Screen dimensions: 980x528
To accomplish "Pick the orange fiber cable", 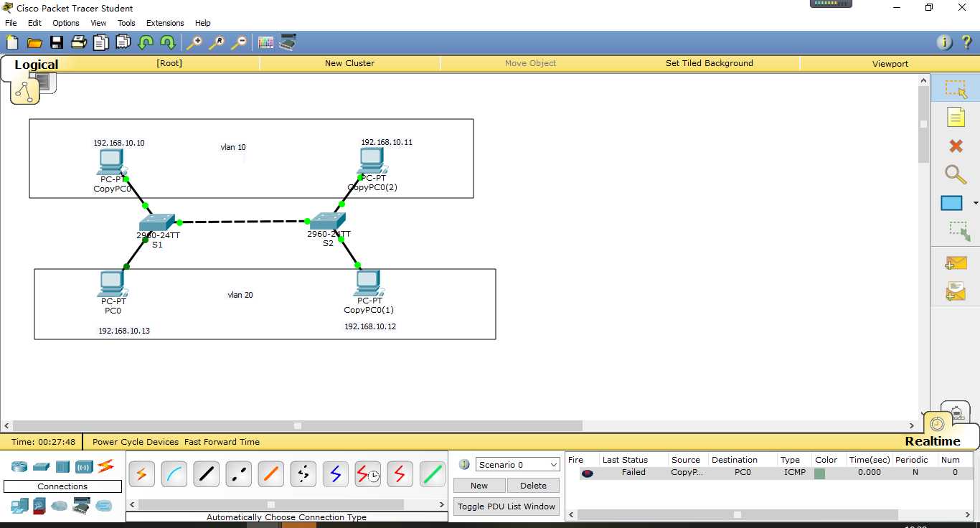I will click(x=270, y=474).
